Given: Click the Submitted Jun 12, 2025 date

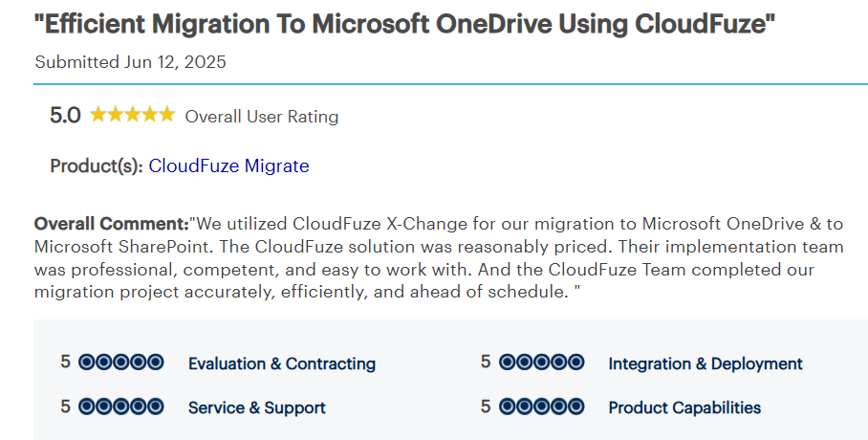Looking at the screenshot, I should (130, 62).
